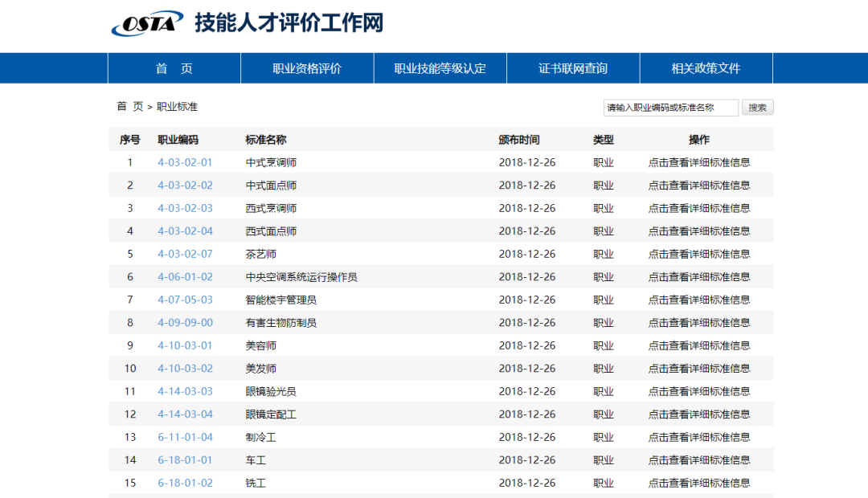Viewport: 868px width, 498px height.
Task: Open occupation code link 4-10-03-02 for 美发师
Action: pos(186,368)
